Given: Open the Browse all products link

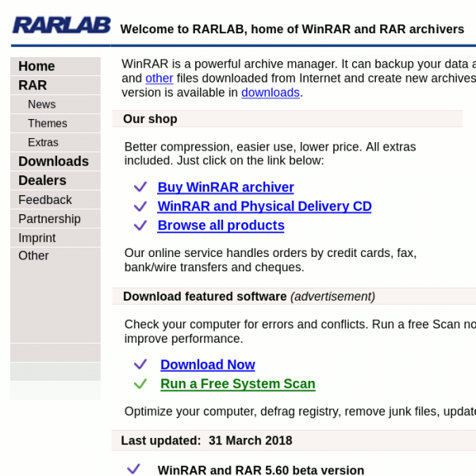Looking at the screenshot, I should tap(221, 225).
